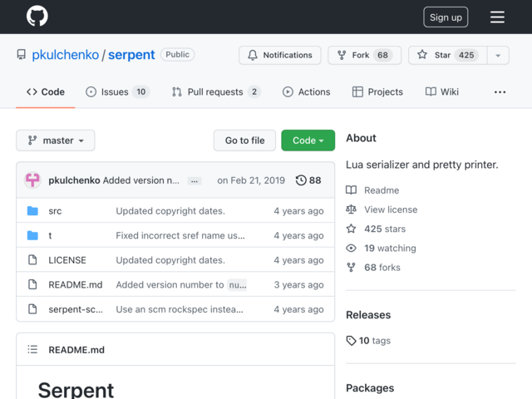This screenshot has width=532, height=399.
Task: Click the Public visibility badge
Action: pos(177,55)
